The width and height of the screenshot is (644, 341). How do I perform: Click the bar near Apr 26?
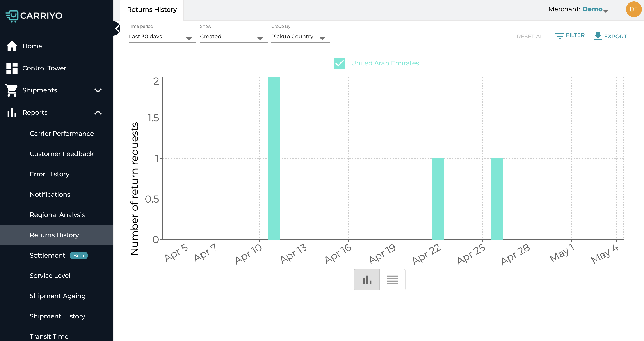(x=497, y=199)
